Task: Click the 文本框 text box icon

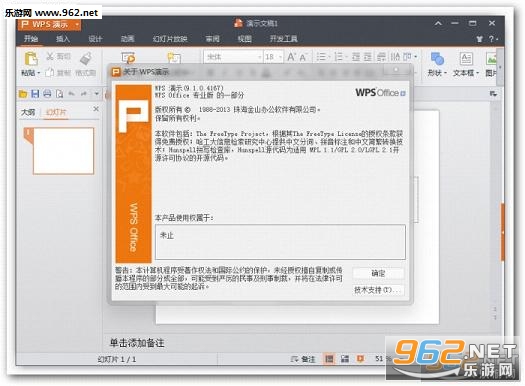Action: click(x=466, y=59)
